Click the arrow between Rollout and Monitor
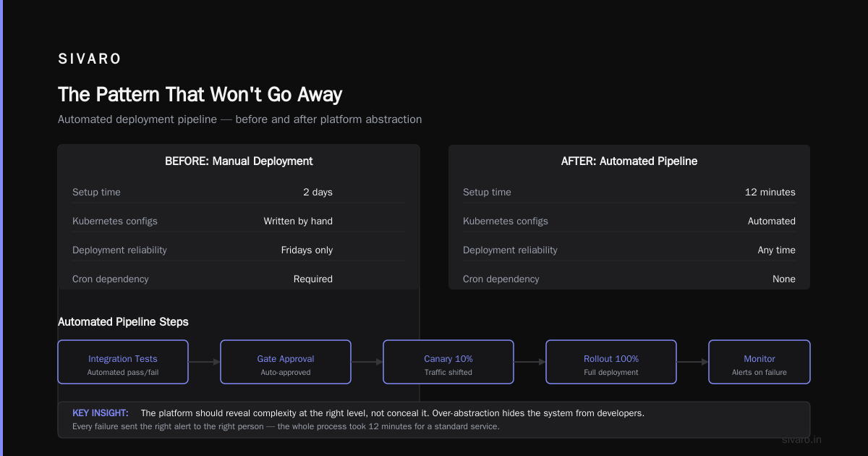The image size is (868, 456). click(x=693, y=361)
